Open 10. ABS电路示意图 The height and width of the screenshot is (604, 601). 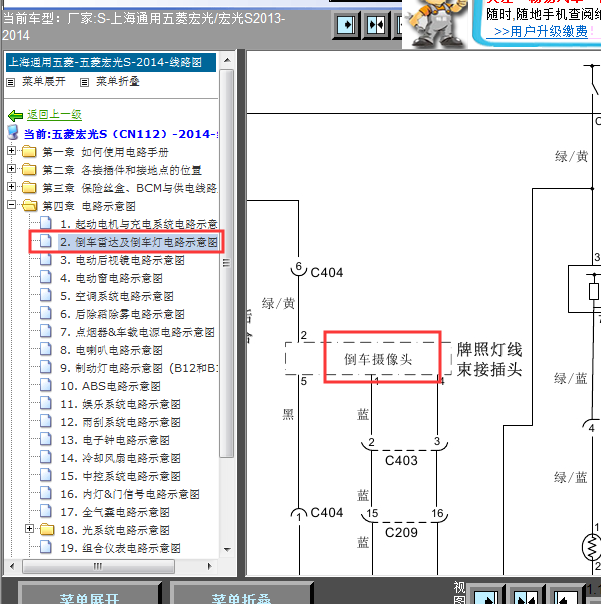pyautogui.click(x=110, y=386)
